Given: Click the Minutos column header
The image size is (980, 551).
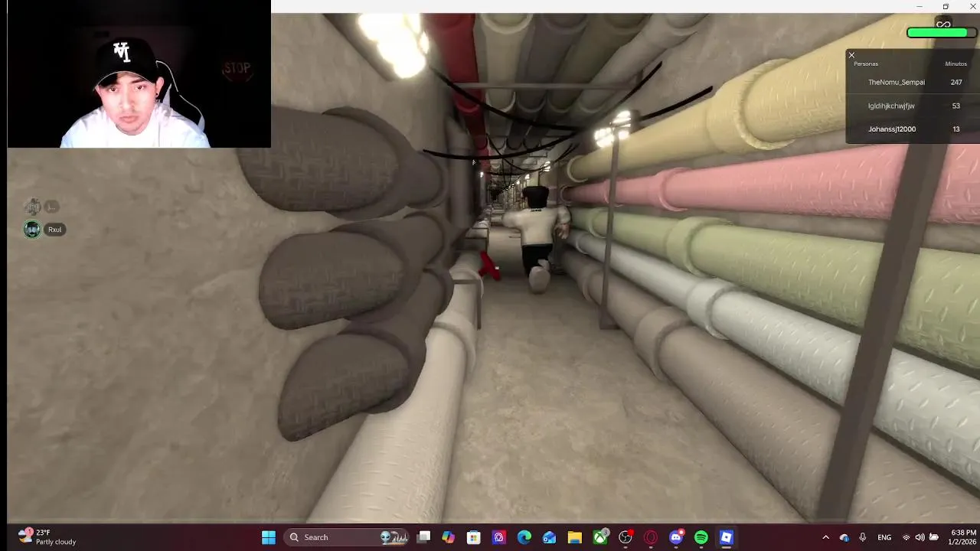Looking at the screenshot, I should click(955, 64).
